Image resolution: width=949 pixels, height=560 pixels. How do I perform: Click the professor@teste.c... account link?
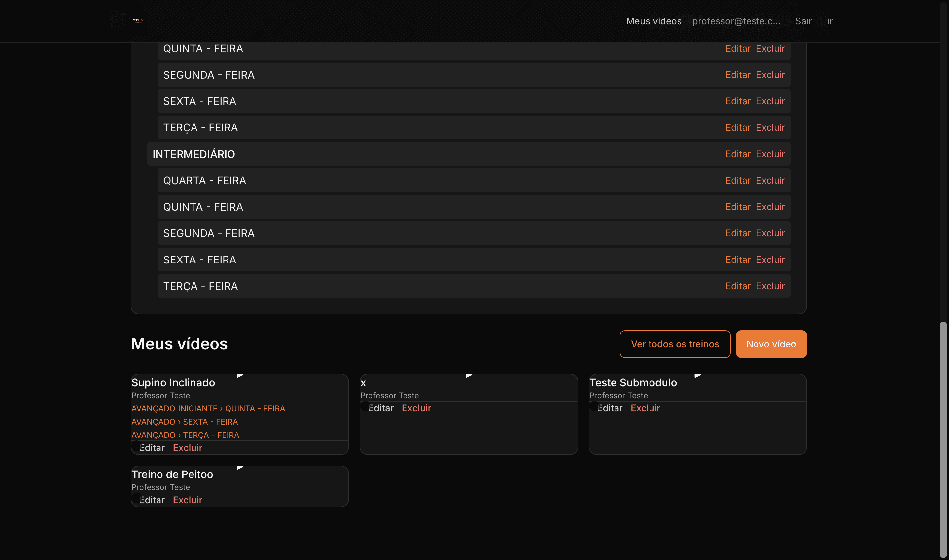(x=736, y=21)
